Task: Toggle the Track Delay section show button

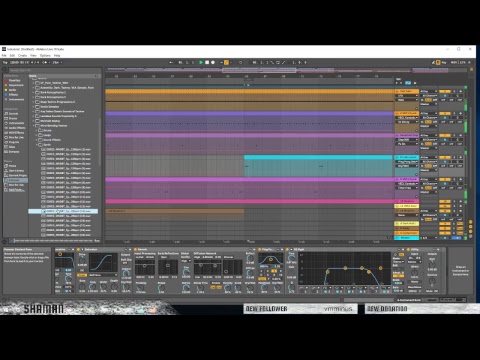Action: [x=471, y=236]
